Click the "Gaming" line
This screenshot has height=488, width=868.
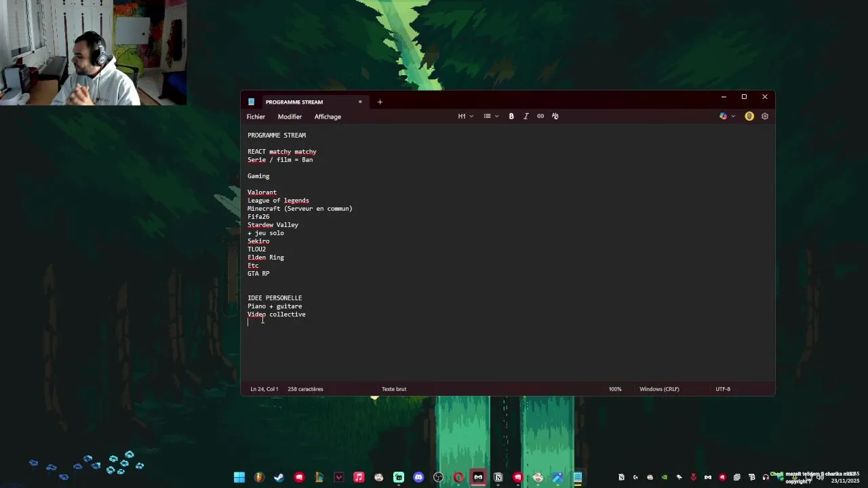258,176
